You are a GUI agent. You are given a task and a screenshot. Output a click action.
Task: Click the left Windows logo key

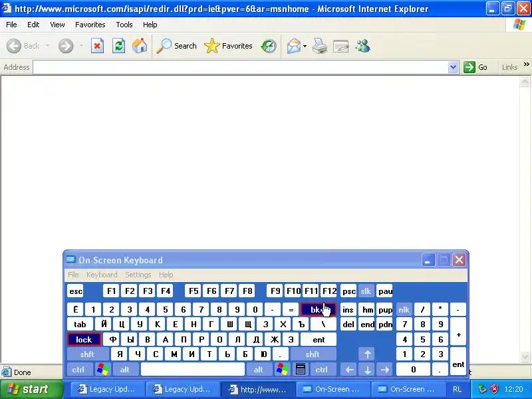102,370
